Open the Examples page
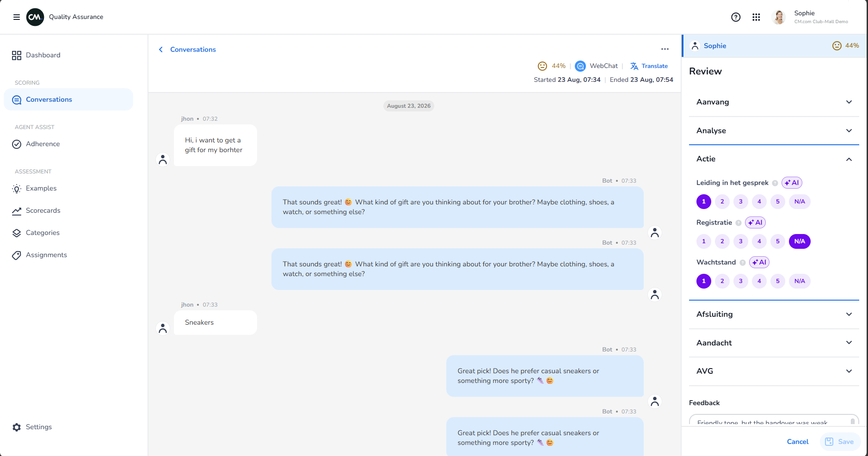Viewport: 868px width, 456px height. pos(68,189)
